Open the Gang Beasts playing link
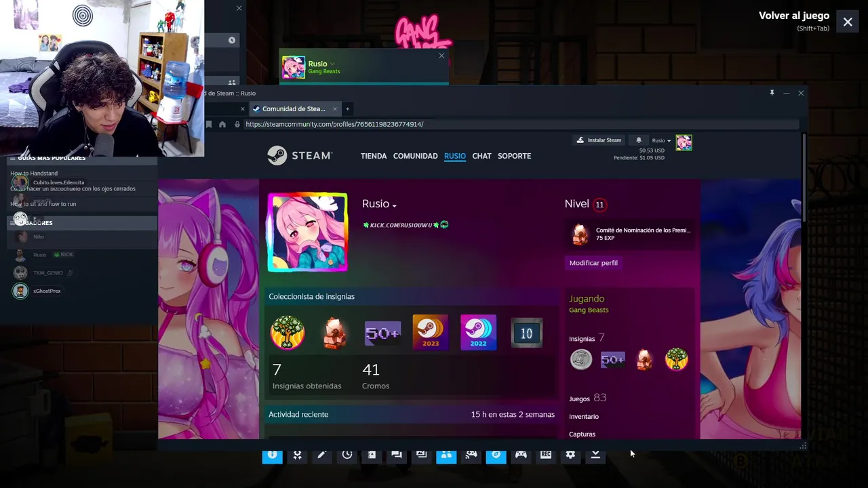Viewport: 868px width, 488px height. tap(589, 310)
